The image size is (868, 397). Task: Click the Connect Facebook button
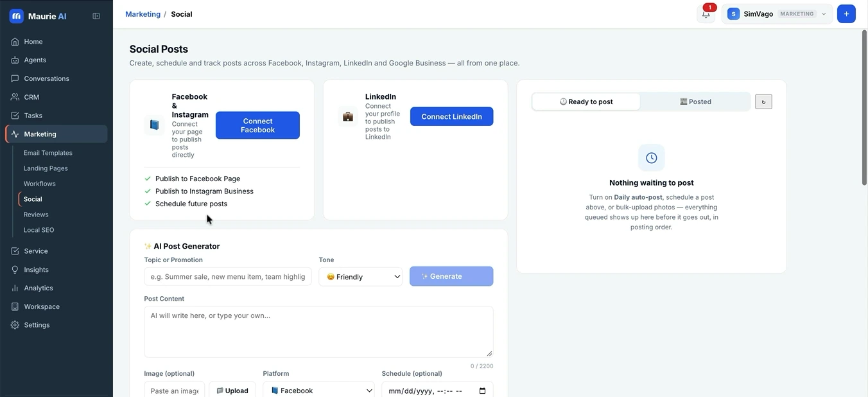tap(257, 125)
